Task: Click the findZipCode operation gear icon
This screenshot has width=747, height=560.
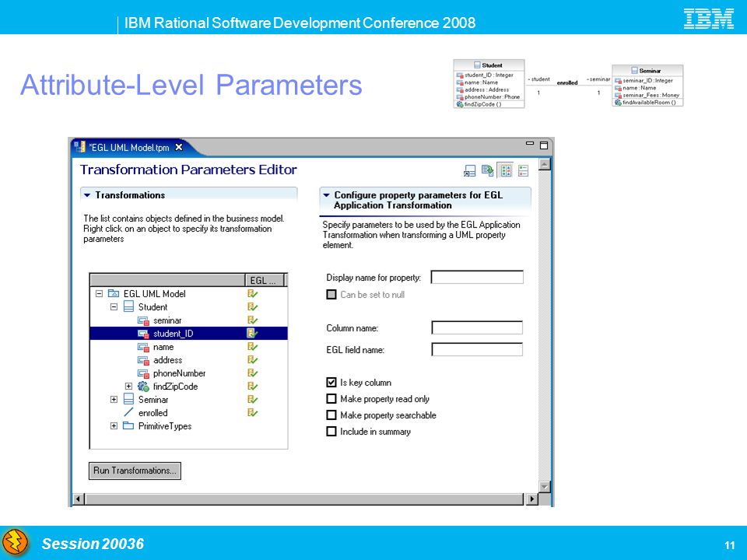Action: click(x=143, y=387)
